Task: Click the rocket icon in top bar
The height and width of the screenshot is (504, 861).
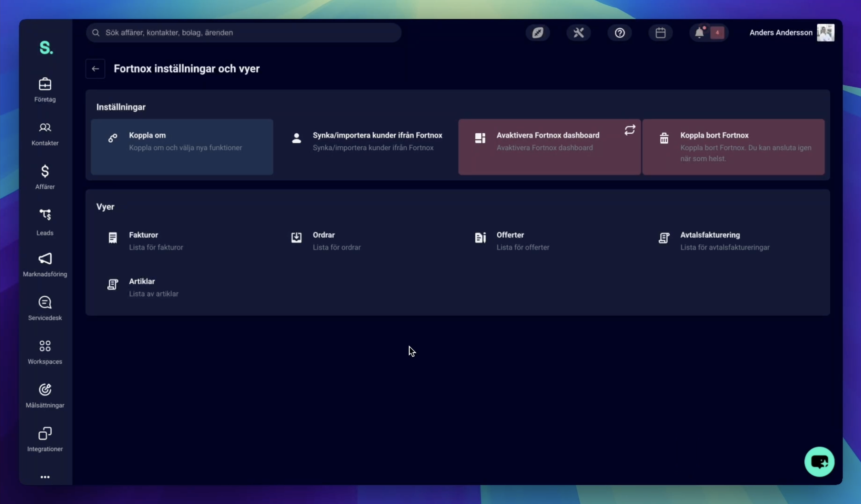Action: pos(537,33)
